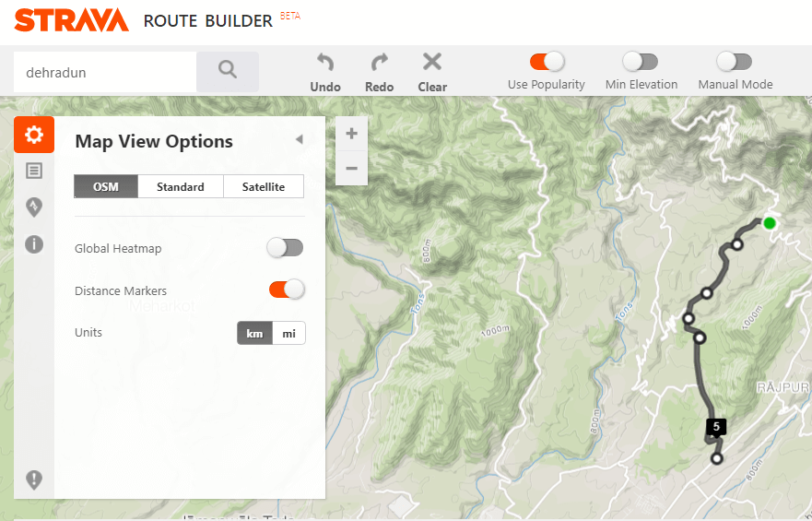Enable the Min Elevation switch

click(641, 62)
